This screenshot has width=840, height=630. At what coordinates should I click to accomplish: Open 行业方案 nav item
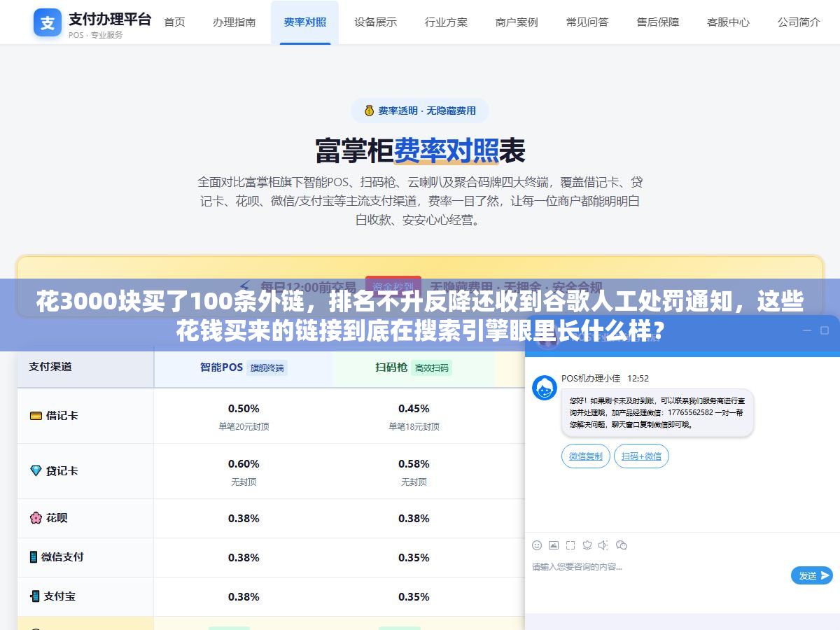[447, 22]
